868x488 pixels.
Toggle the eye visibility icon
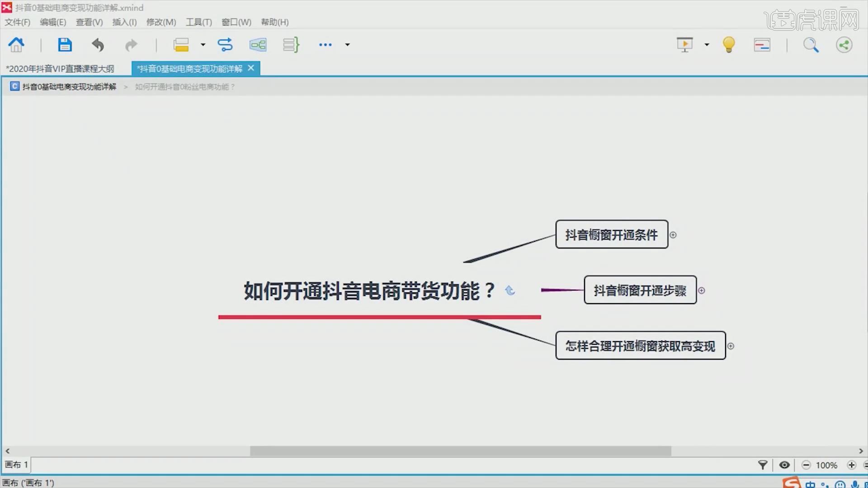point(784,465)
